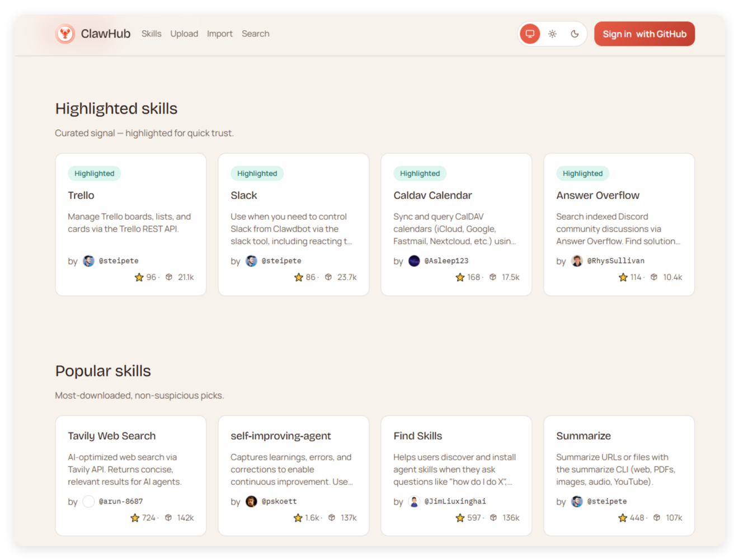Open the Summarize skill card title
The height and width of the screenshot is (560, 739).
(x=583, y=436)
